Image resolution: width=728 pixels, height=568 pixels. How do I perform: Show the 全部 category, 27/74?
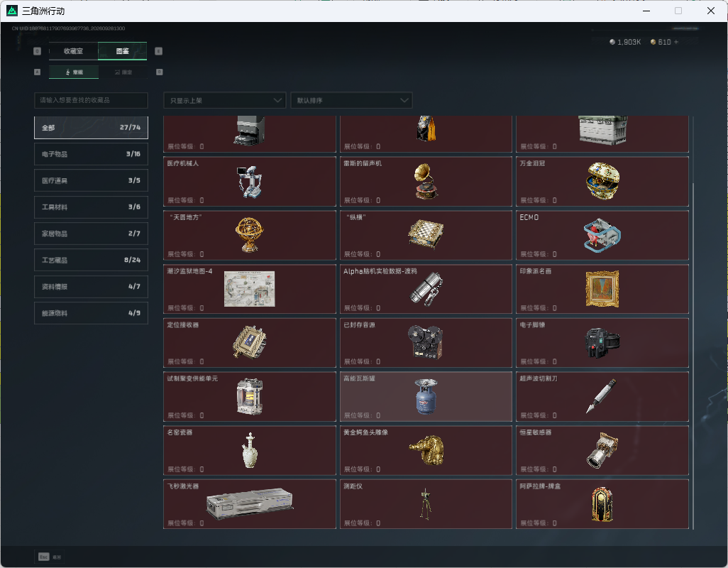[x=91, y=128]
